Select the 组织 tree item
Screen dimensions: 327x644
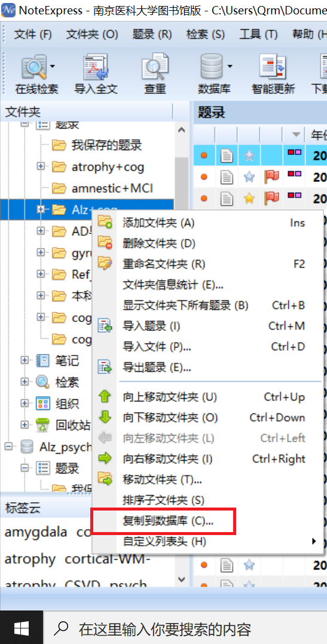point(68,404)
